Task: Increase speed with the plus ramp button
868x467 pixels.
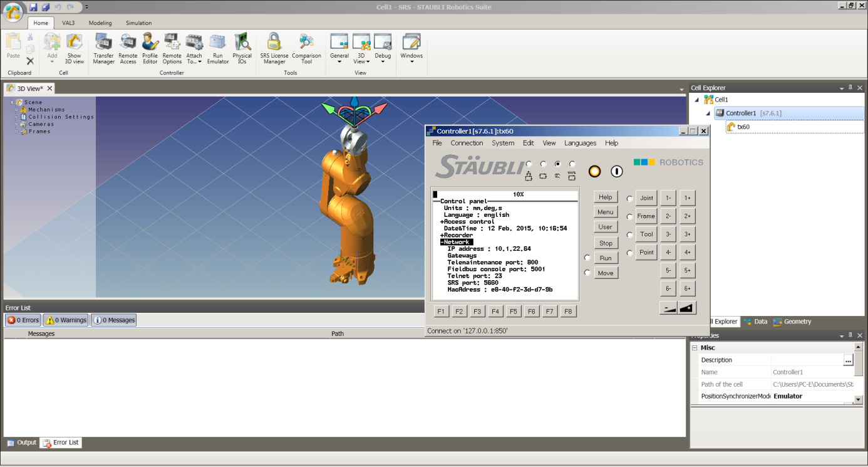Action: pyautogui.click(x=687, y=308)
